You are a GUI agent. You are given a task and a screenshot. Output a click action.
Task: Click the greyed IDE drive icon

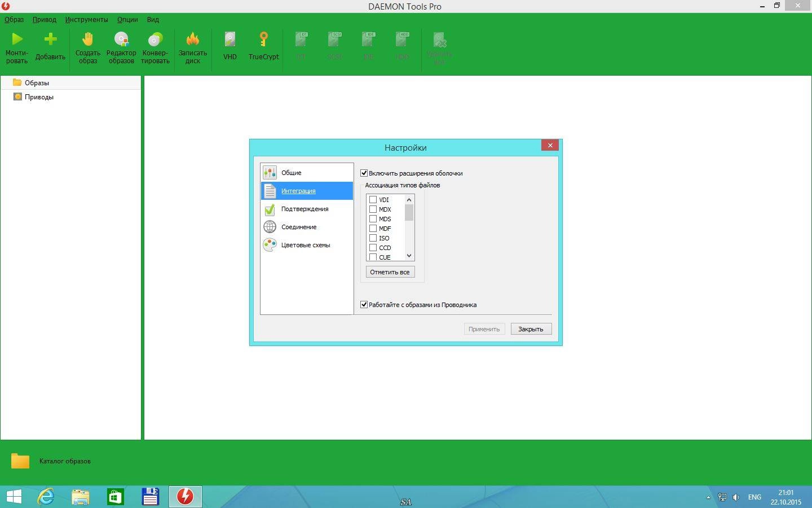tap(369, 39)
